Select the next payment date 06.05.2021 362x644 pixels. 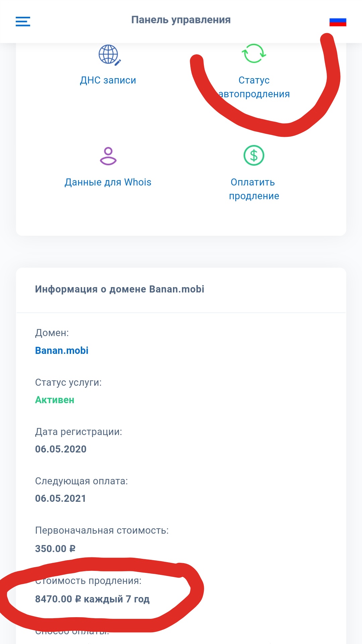(x=61, y=498)
